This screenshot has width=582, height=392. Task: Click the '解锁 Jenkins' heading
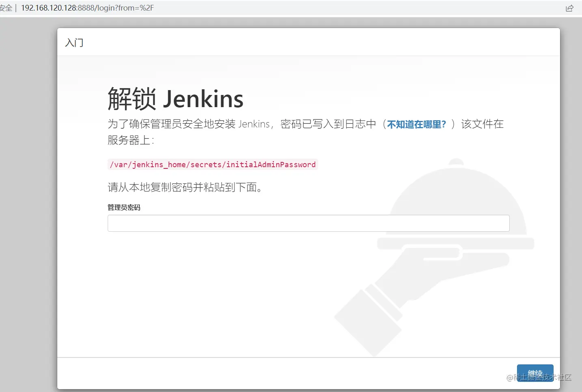point(175,99)
